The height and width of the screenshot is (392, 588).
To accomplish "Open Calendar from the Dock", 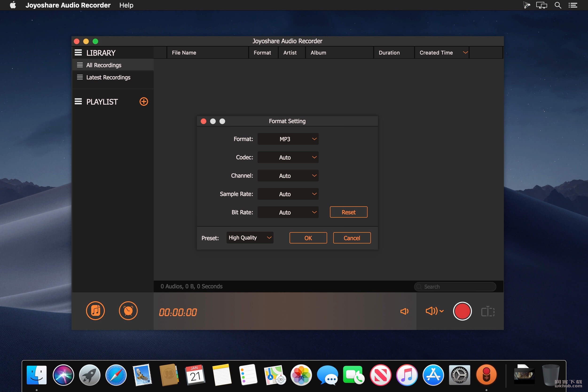I will pyautogui.click(x=195, y=375).
